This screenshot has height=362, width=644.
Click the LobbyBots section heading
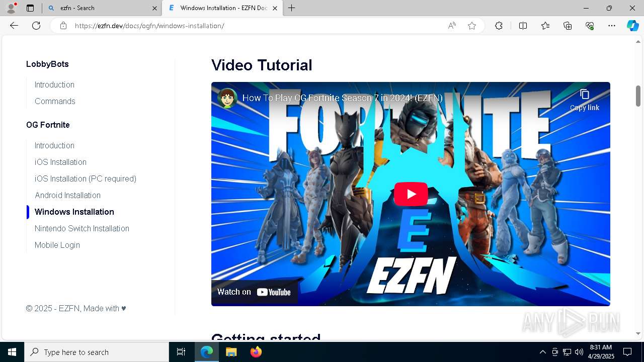(47, 64)
